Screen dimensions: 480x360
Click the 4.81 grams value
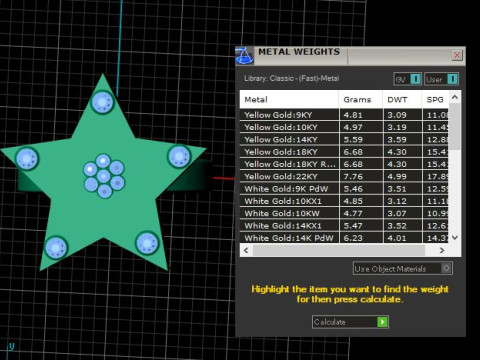[x=353, y=115]
